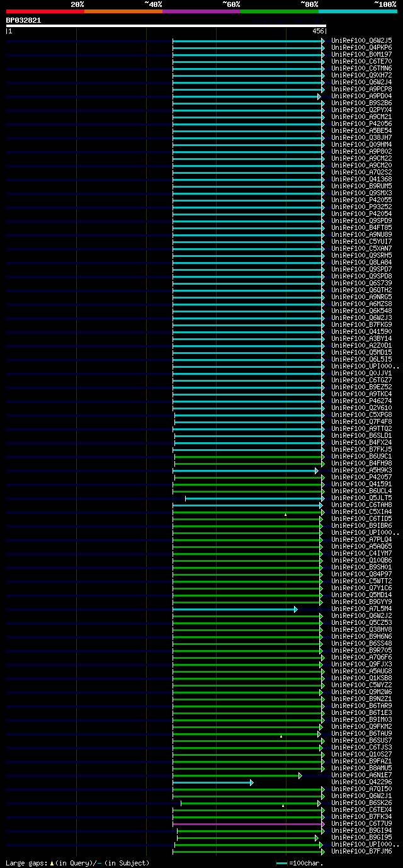Select label UniRef100_Q1KSB8
The width and height of the screenshot is (403, 868).
[361, 678]
